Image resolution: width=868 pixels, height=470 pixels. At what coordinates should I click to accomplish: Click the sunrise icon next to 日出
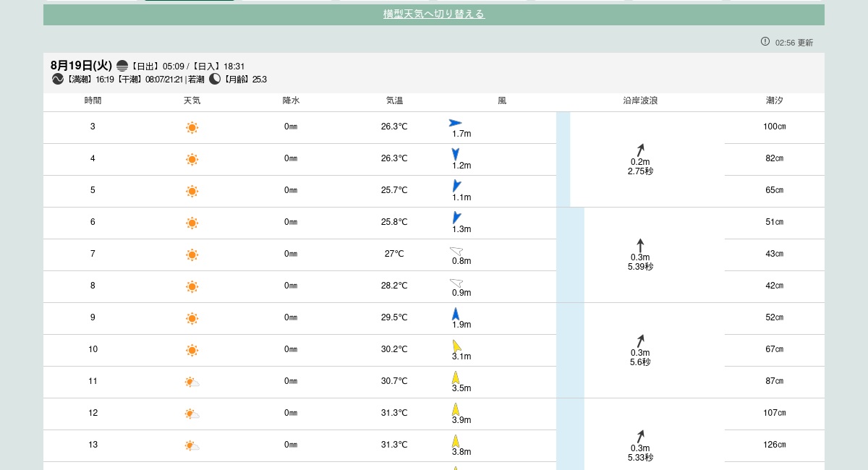[x=122, y=66]
